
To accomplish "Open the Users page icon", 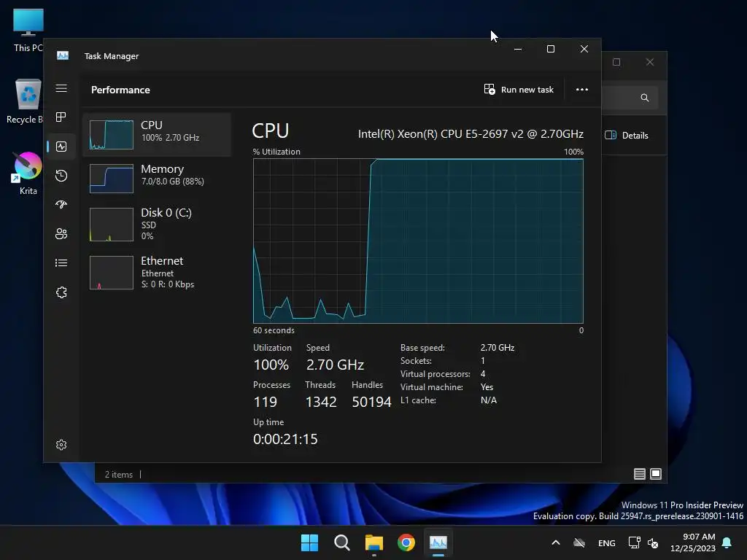I will (61, 234).
